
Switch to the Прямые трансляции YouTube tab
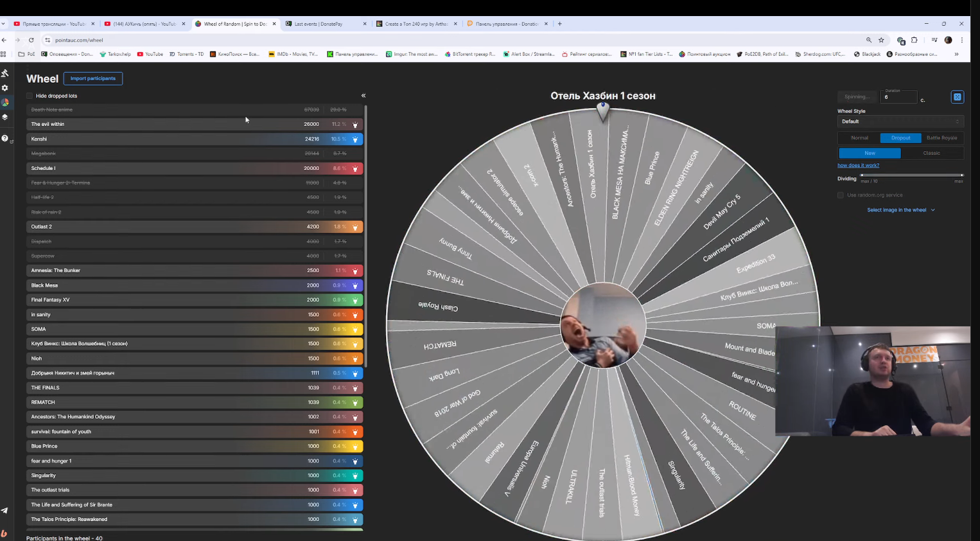pyautogui.click(x=54, y=24)
